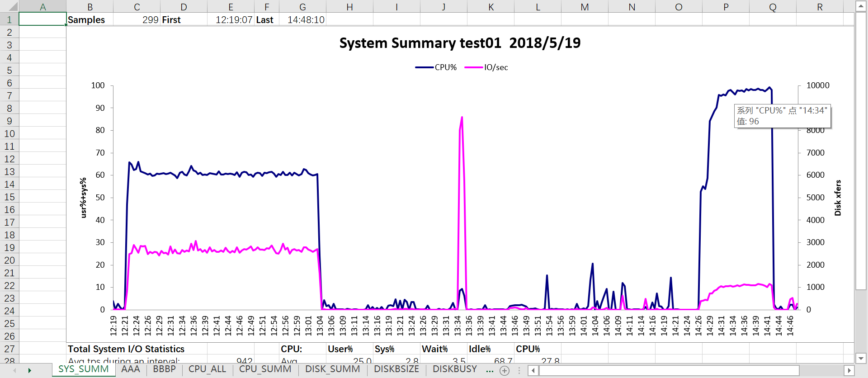Select Total System I/O Statistics cell
This screenshot has height=378, width=868.
[x=126, y=349]
